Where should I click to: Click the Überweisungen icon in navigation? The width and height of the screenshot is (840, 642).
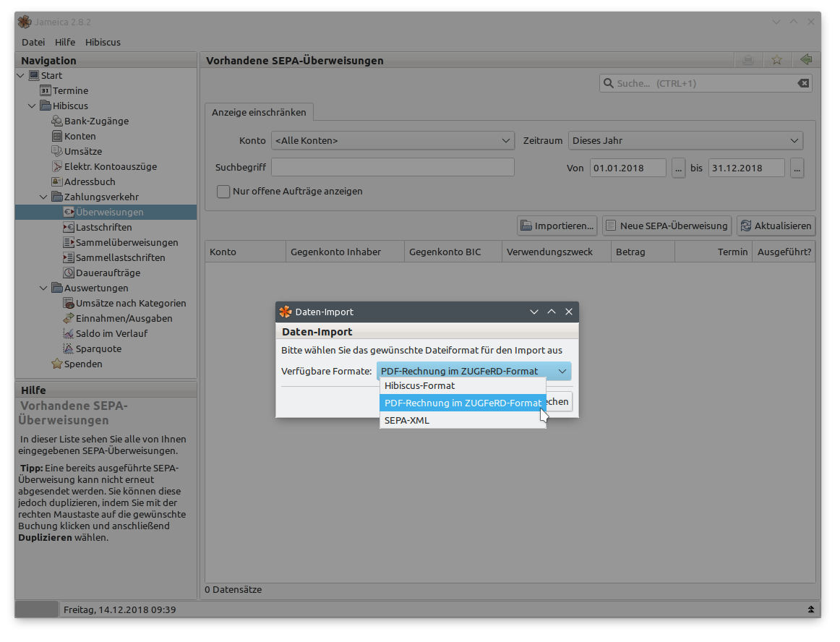69,212
